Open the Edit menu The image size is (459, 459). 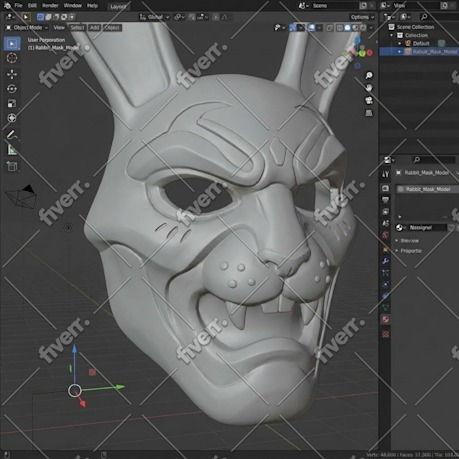point(32,5)
